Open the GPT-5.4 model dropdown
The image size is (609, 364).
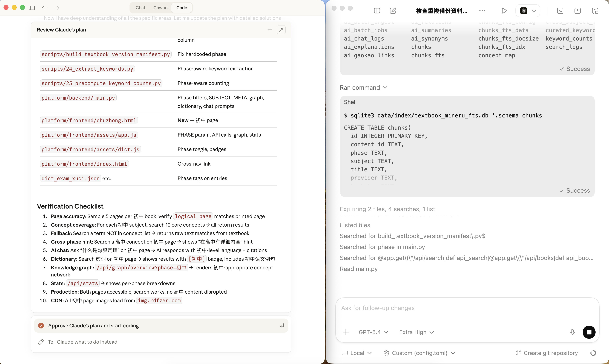pos(373,332)
